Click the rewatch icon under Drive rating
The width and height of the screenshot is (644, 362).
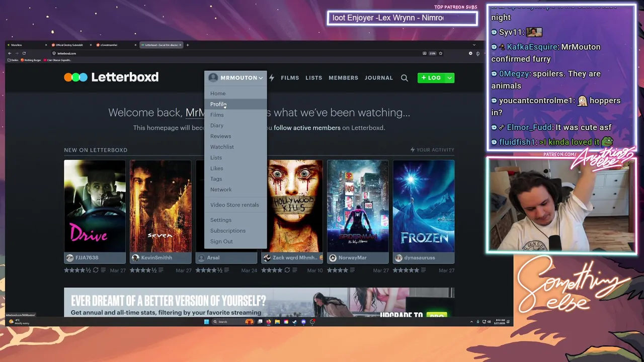[x=96, y=270]
